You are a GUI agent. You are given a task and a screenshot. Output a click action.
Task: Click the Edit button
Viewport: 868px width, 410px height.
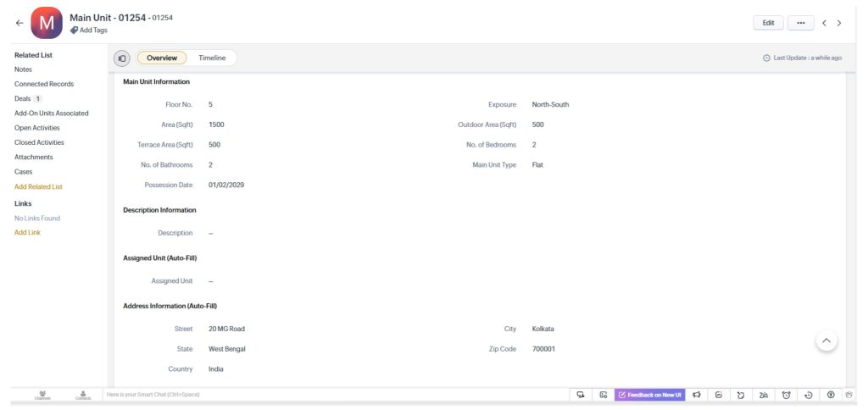pos(768,23)
